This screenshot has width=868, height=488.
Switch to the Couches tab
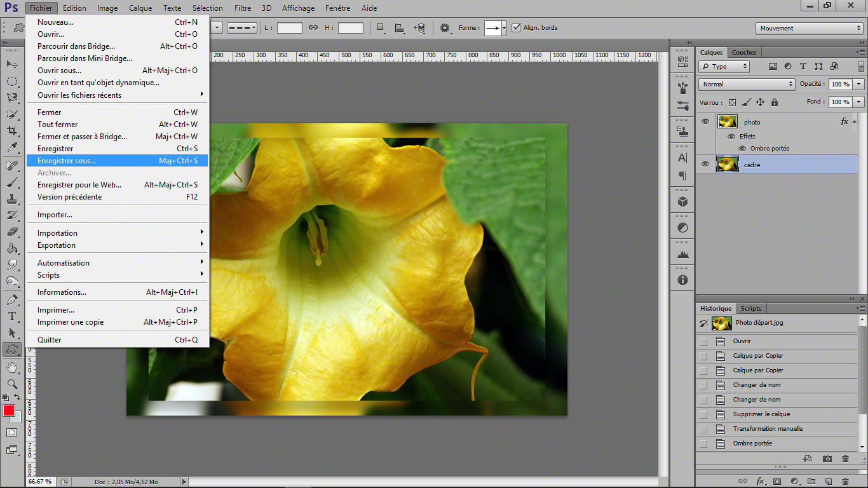point(744,52)
